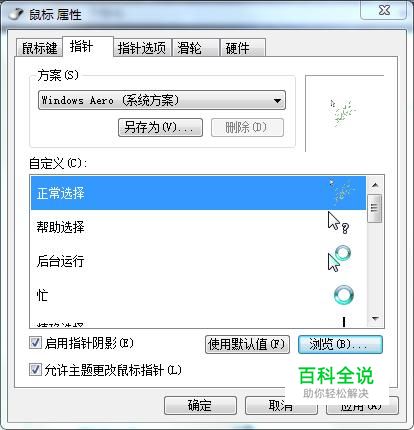
Task: Switch to the 指针选项 tab
Action: click(142, 48)
